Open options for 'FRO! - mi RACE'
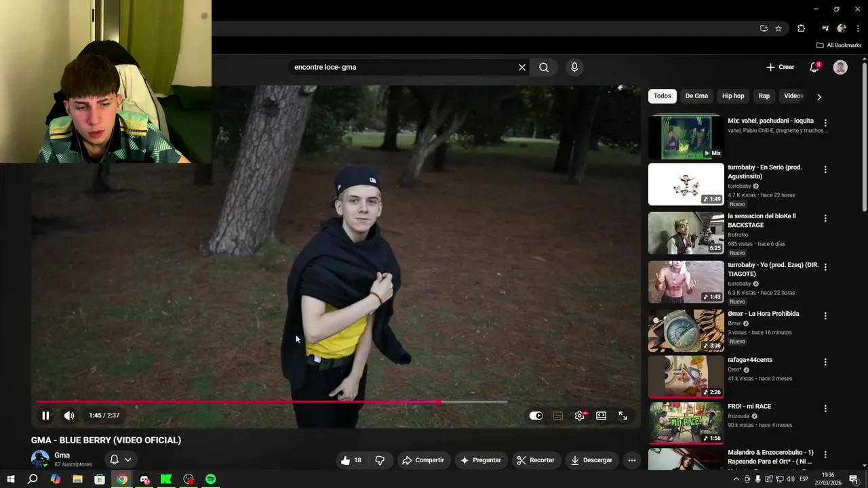The height and width of the screenshot is (488, 868). point(825,409)
